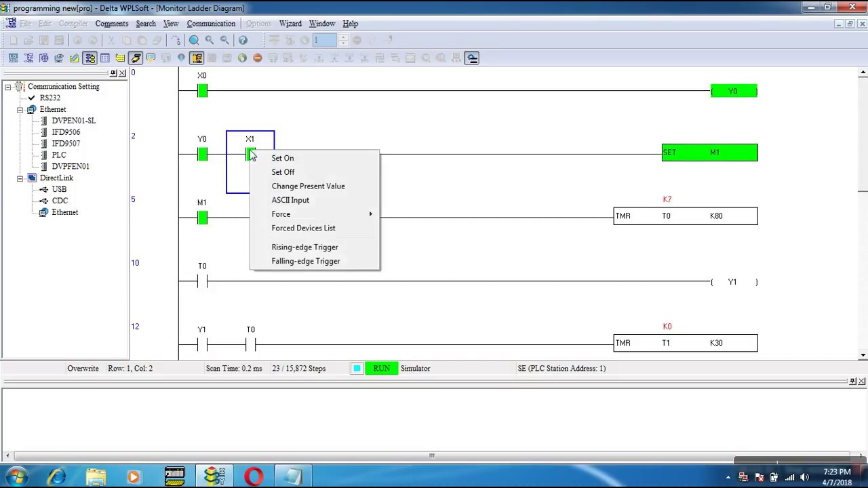Viewport: 868px width, 488px height.
Task: Open the Wizard menu
Action: coord(290,24)
